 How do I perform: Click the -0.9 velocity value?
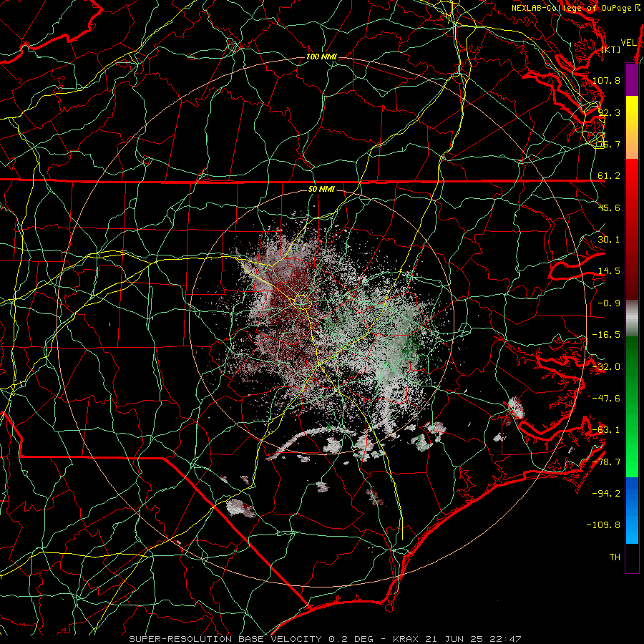[x=609, y=303]
